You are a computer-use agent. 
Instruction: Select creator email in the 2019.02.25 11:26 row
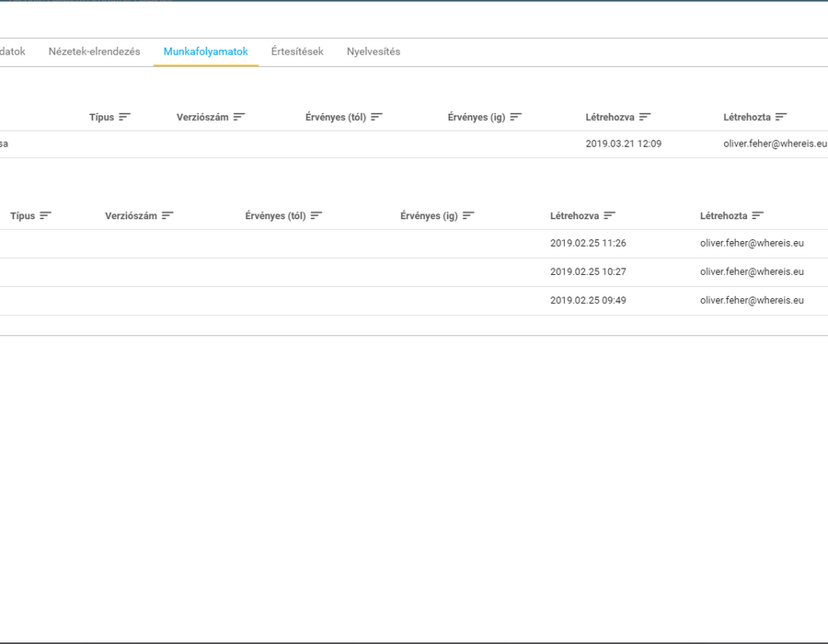(752, 244)
